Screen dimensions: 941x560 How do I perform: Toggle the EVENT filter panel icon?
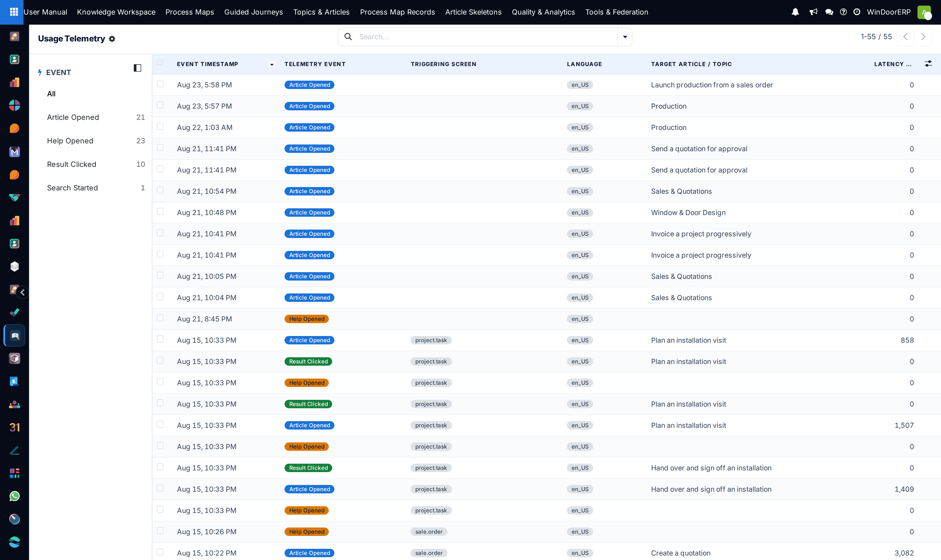[138, 68]
